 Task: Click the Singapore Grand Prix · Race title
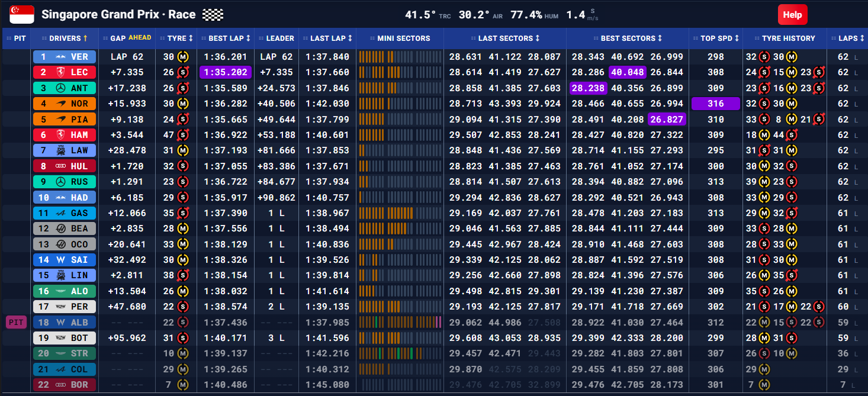coord(118,15)
